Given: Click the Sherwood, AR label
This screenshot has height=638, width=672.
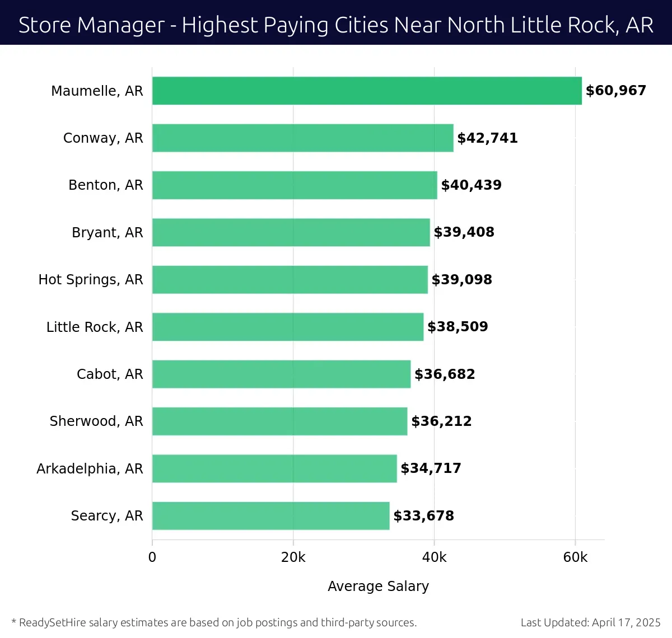Looking at the screenshot, I should coord(96,421).
